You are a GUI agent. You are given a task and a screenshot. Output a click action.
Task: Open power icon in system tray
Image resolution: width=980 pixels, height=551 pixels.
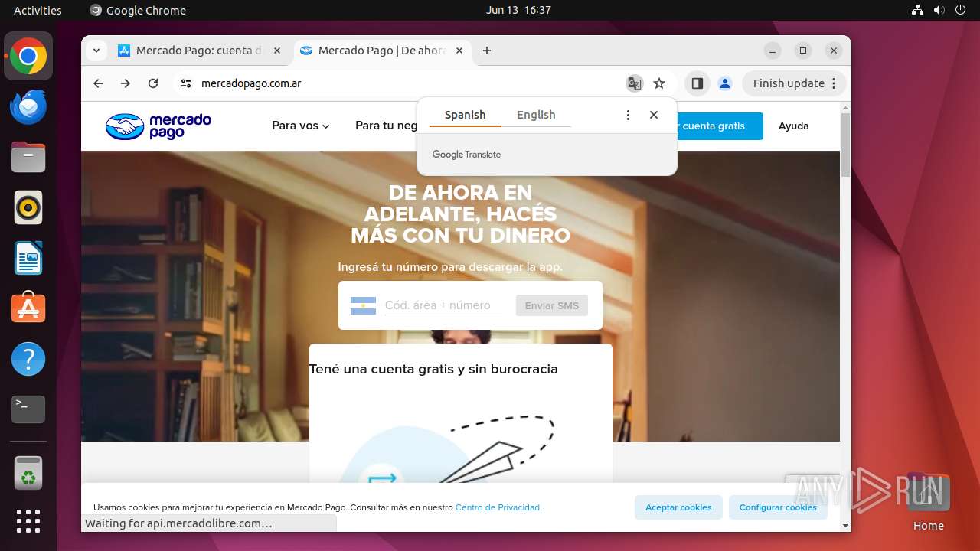tap(962, 10)
